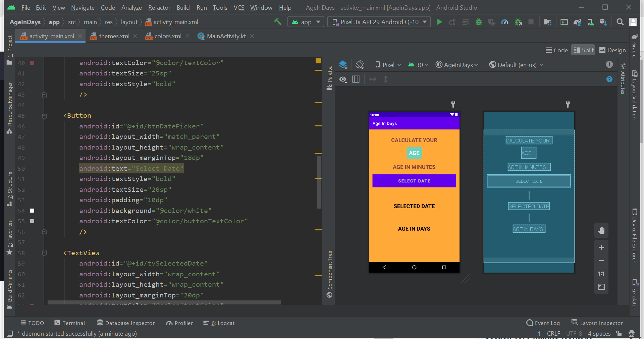Expand the Default (en-us) locale dropdown

coord(517,65)
